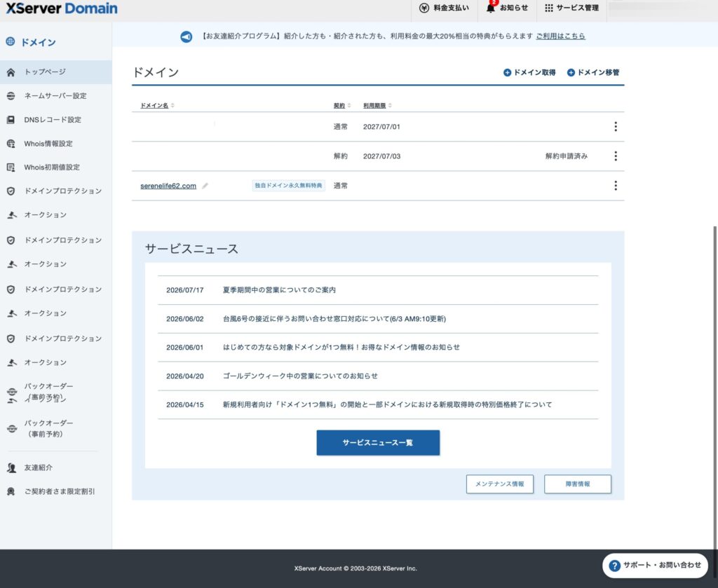Sort the table by 契約 column
Viewport: 718px width, 588px height.
(342, 105)
